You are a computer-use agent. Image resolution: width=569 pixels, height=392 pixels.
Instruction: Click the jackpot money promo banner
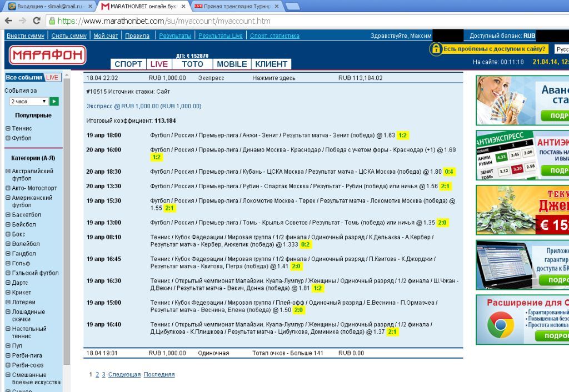pos(522,210)
